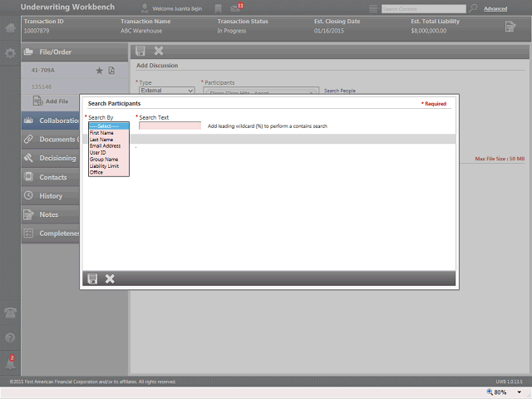Screen dimensions: 532x399
Task: Click the UWB 1.0.13.5 version text
Action: (509, 382)
